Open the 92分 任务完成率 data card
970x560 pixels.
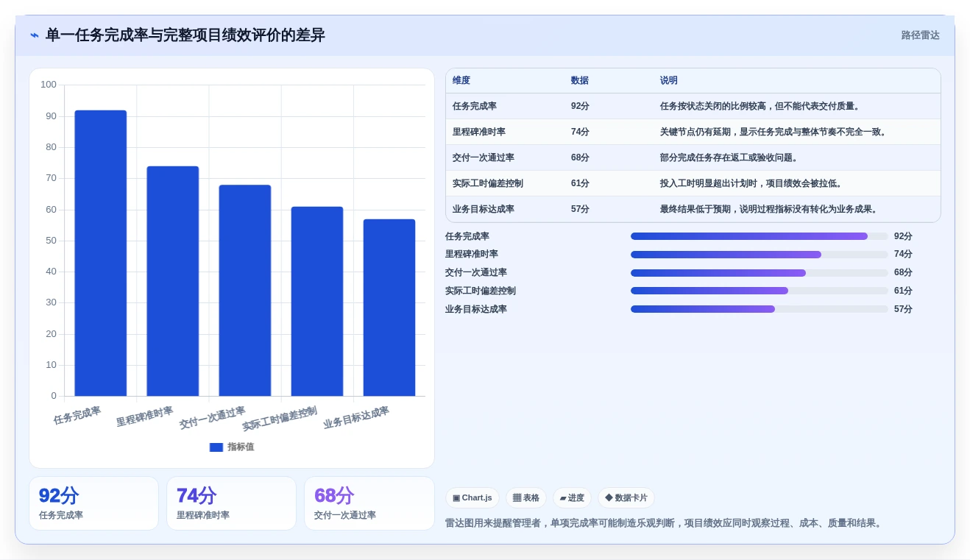(93, 503)
